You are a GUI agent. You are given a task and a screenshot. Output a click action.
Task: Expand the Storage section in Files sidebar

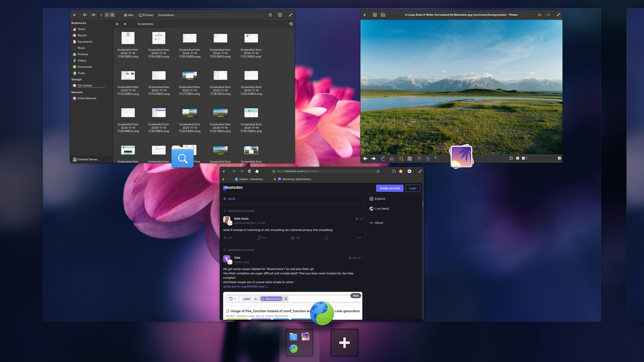76,79
